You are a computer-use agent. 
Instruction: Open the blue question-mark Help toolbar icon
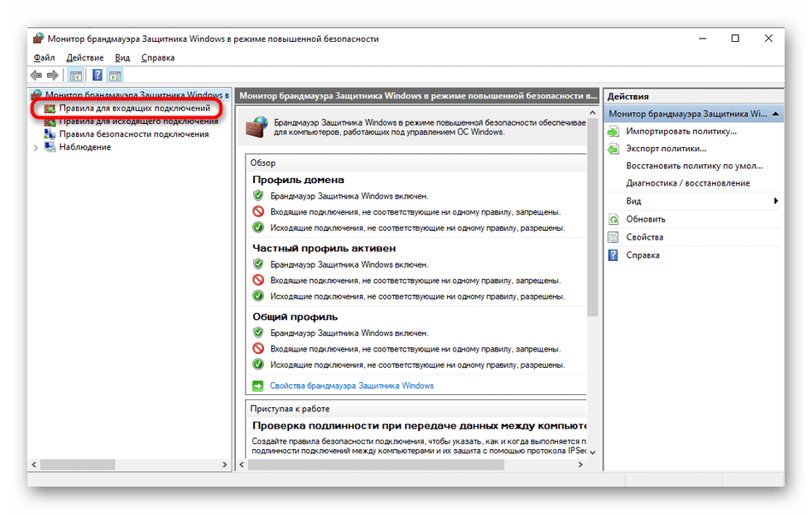pyautogui.click(x=97, y=75)
